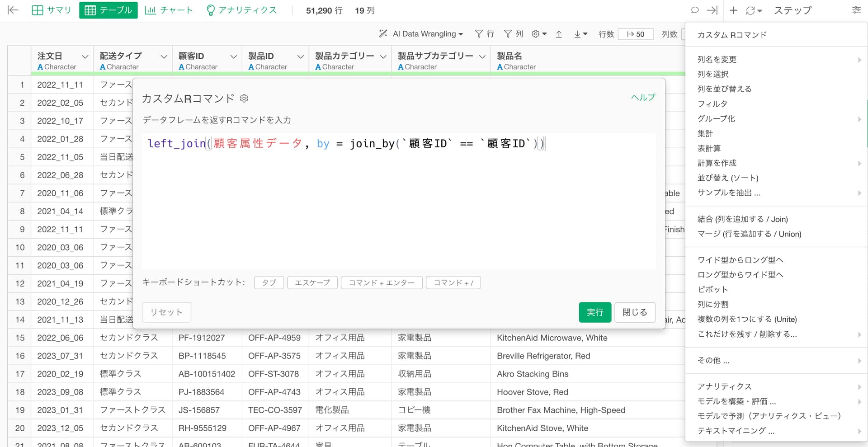Screen dimensions: 868x447
Task: Click the コマンド + / shortcut button
Action: tap(453, 282)
